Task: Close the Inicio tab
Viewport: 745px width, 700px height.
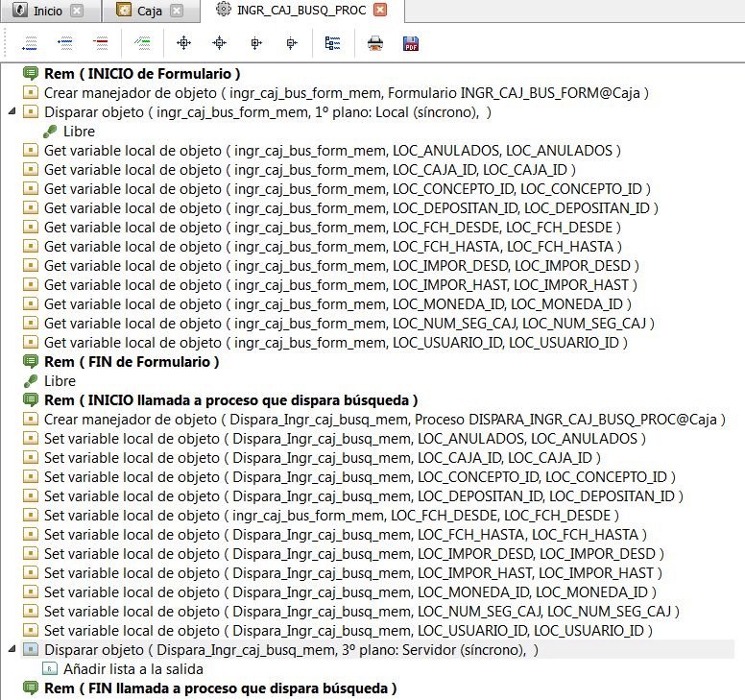Action: click(x=77, y=11)
